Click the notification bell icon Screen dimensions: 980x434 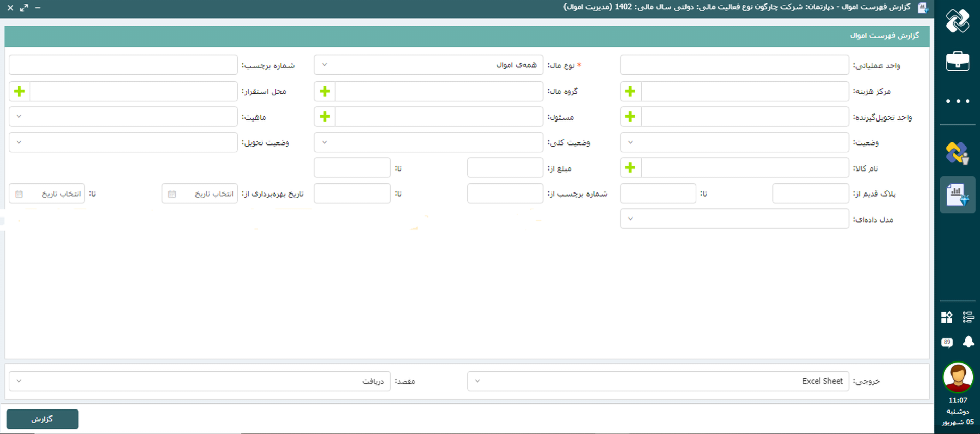(x=968, y=342)
